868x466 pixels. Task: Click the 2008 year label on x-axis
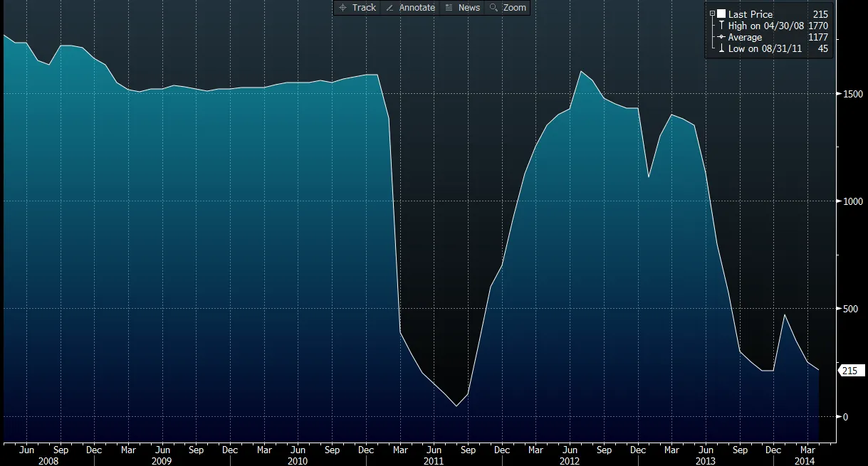tap(48, 460)
